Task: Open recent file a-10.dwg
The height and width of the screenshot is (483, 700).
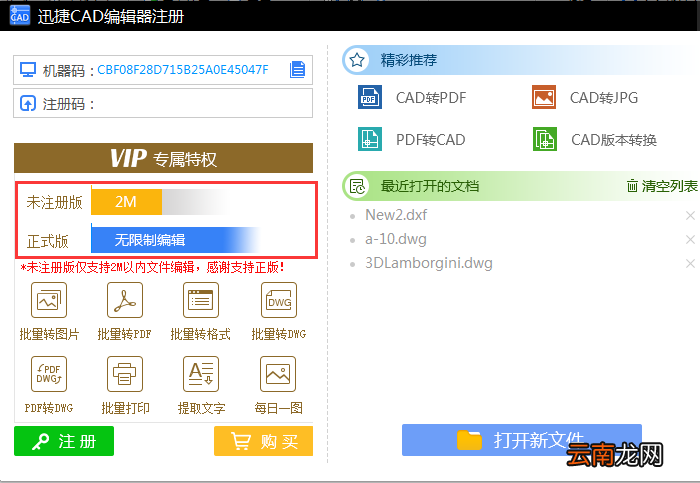Action: point(396,239)
